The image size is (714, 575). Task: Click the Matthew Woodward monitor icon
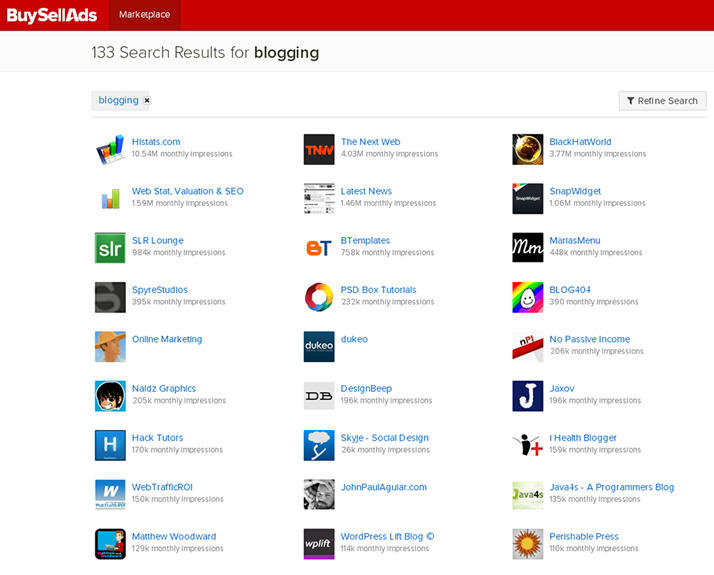110,544
